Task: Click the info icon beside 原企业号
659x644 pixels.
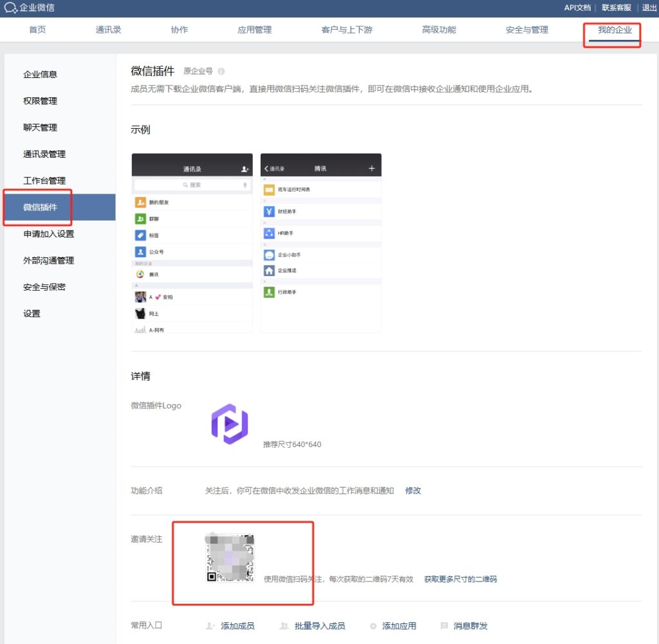Action: 221,71
